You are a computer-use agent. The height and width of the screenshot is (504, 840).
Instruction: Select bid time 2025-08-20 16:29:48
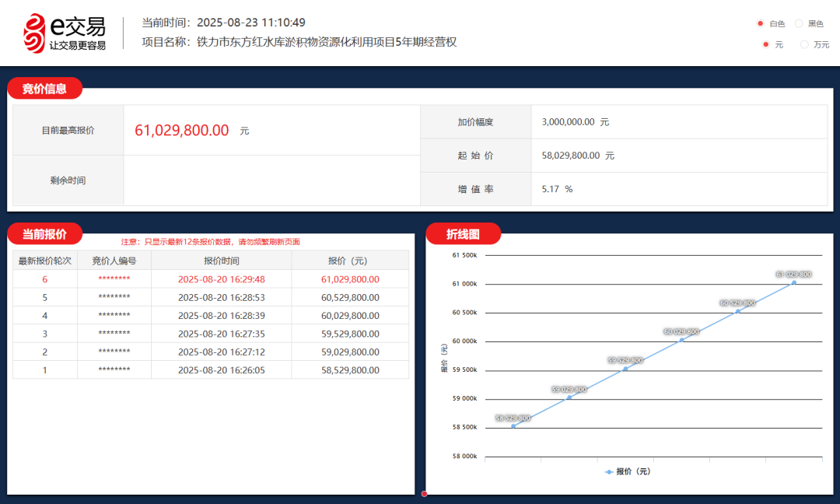221,279
